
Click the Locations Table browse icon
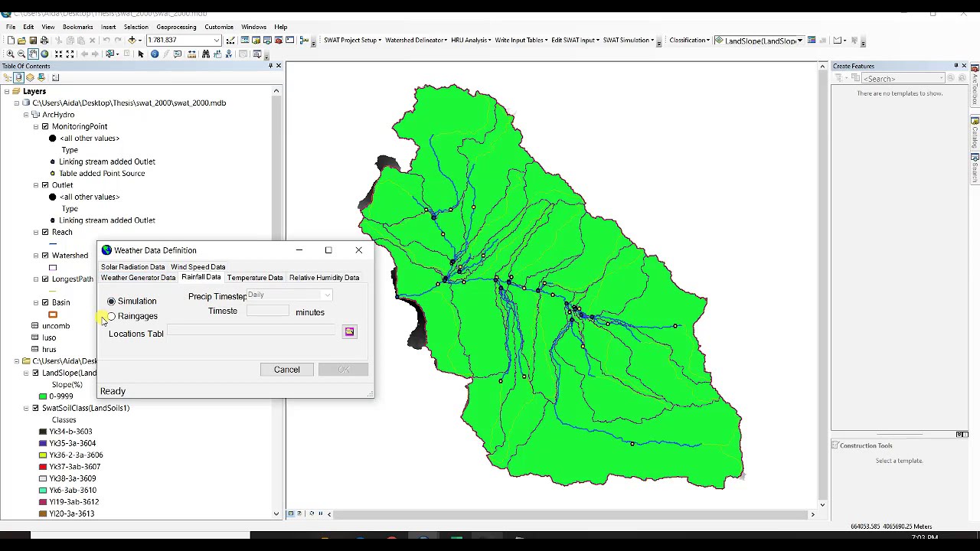349,331
